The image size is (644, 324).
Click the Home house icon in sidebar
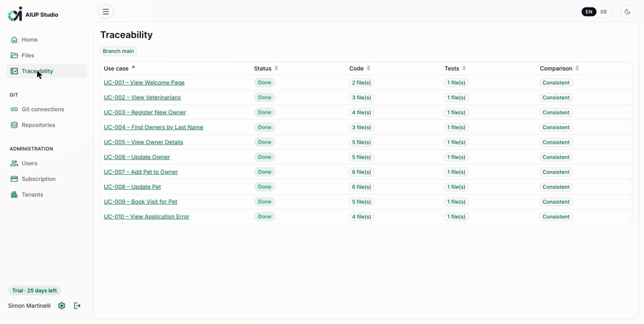click(14, 40)
